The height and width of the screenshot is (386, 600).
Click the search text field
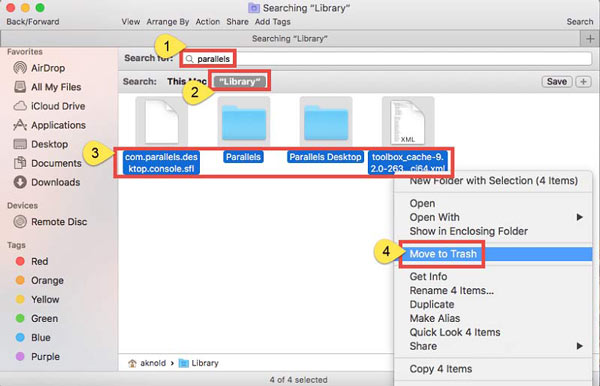tap(386, 59)
